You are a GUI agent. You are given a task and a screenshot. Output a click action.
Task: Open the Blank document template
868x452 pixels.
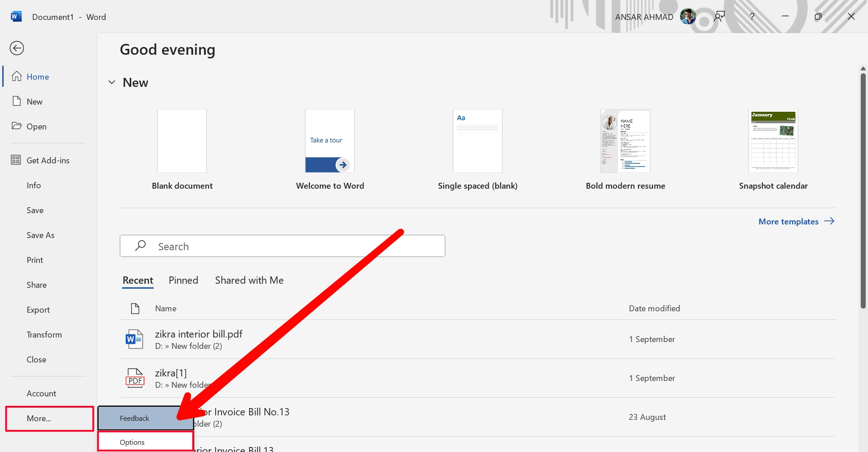tap(182, 141)
